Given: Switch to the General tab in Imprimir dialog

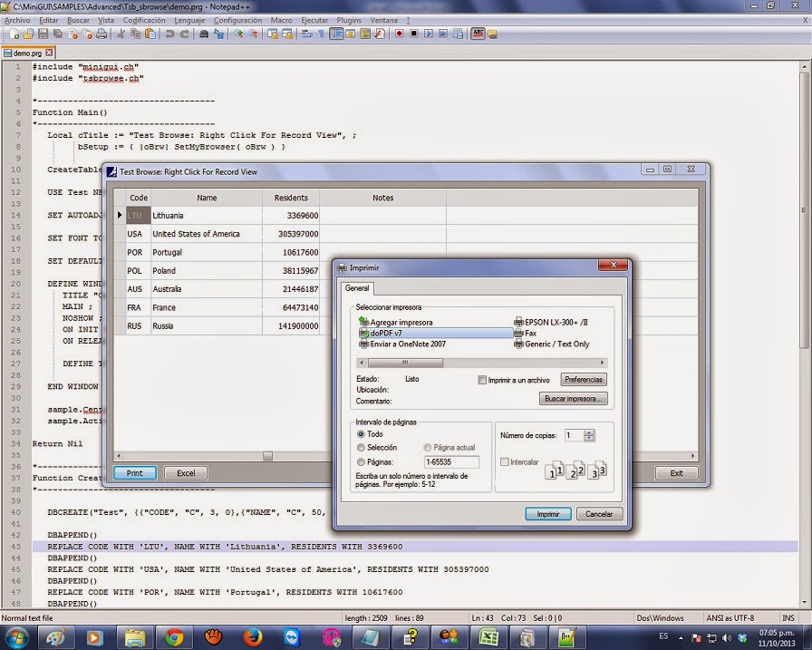Looking at the screenshot, I should (357, 288).
